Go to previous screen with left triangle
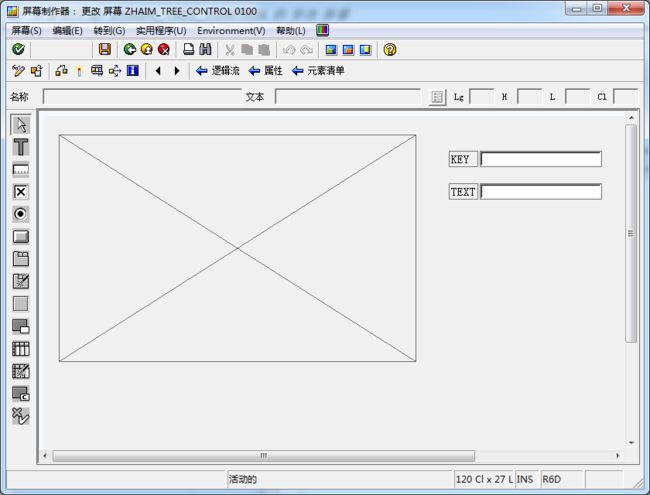Image resolution: width=650 pixels, height=495 pixels. tap(158, 71)
